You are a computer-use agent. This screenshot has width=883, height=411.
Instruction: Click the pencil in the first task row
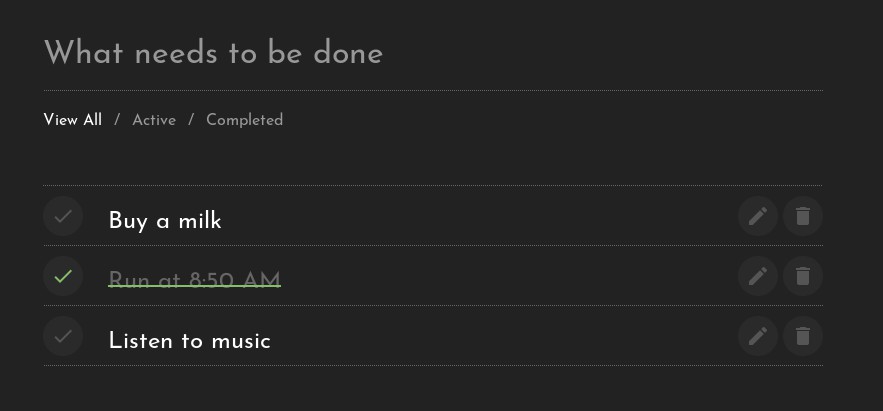click(758, 216)
